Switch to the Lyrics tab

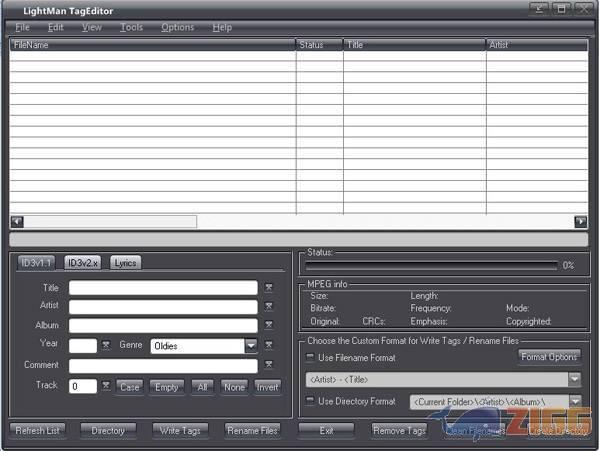tap(125, 262)
